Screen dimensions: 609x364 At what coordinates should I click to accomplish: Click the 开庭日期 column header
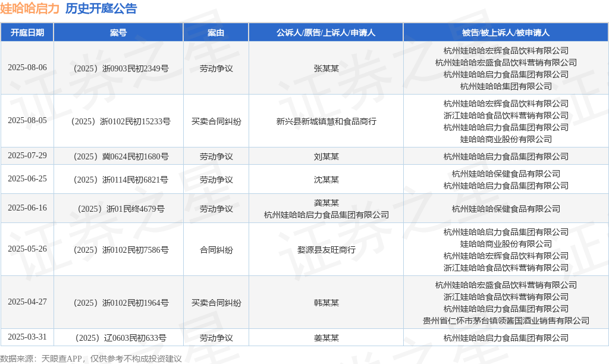[x=27, y=33]
